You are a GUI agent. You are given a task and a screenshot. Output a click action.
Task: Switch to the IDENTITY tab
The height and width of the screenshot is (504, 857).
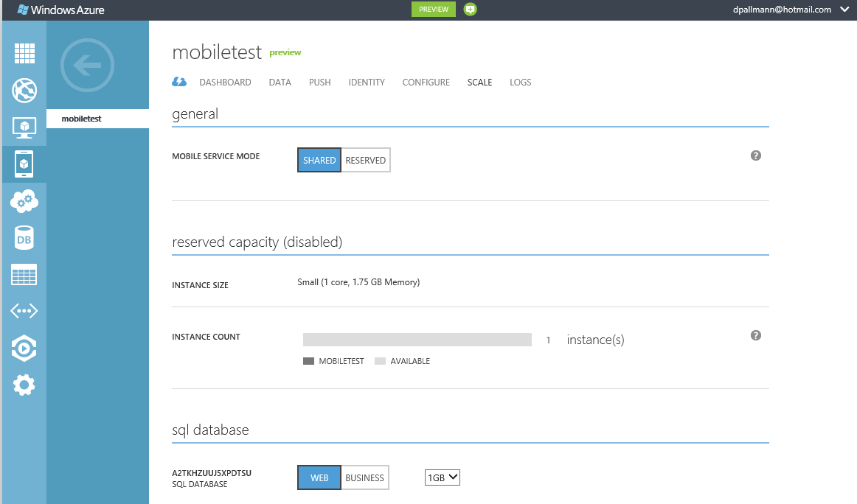click(367, 83)
